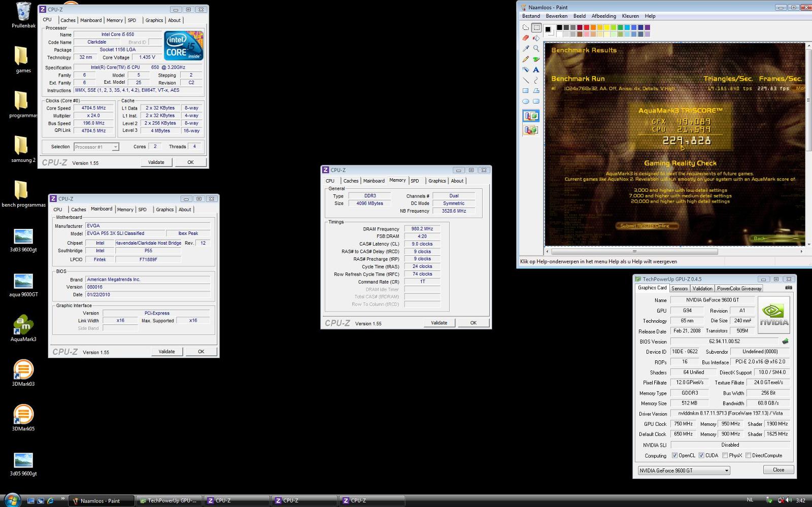This screenshot has height=507, width=812.
Task: Pick the Eraser tool in Paint
Action: pos(526,38)
